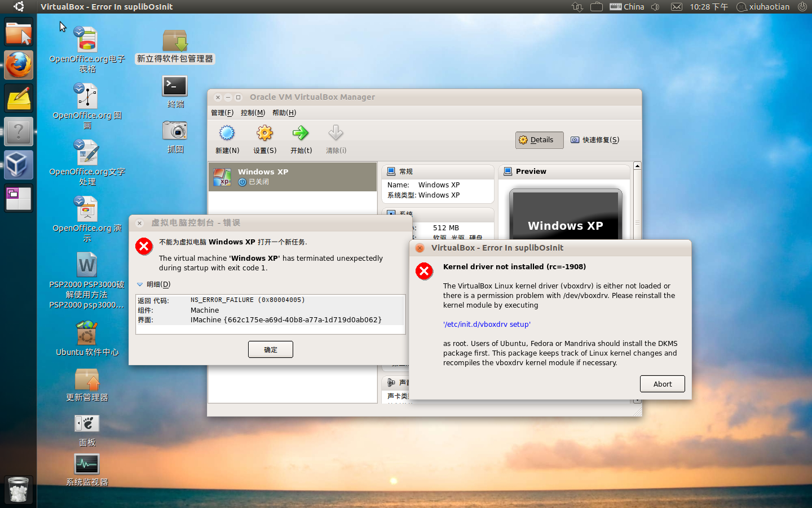Open the 帮助(H) menu
Image resolution: width=812 pixels, height=508 pixels.
pos(284,113)
